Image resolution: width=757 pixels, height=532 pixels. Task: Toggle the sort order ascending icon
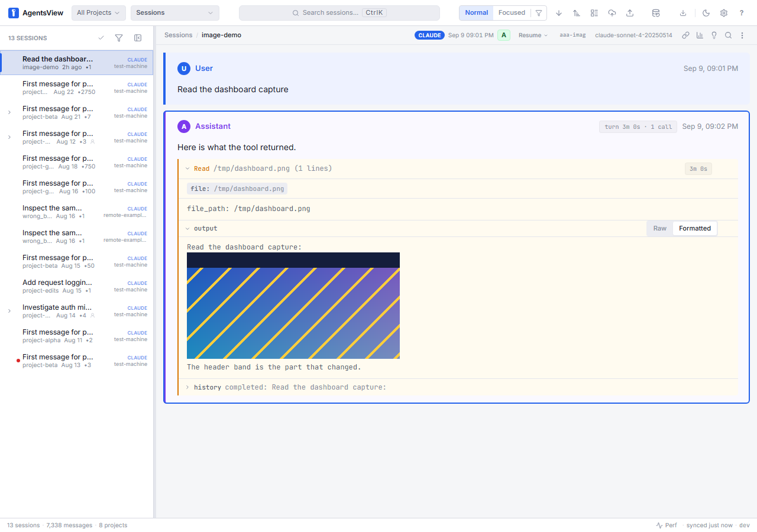(577, 12)
